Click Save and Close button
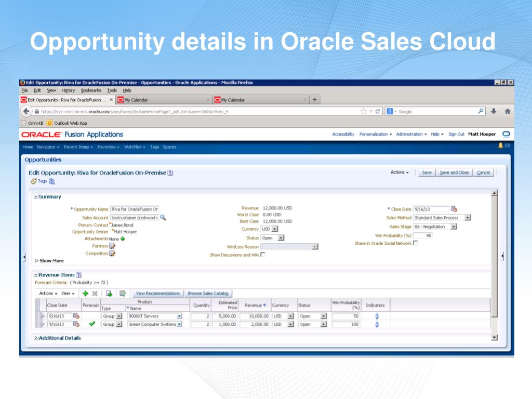Screen dimensions: 532x399 point(454,172)
